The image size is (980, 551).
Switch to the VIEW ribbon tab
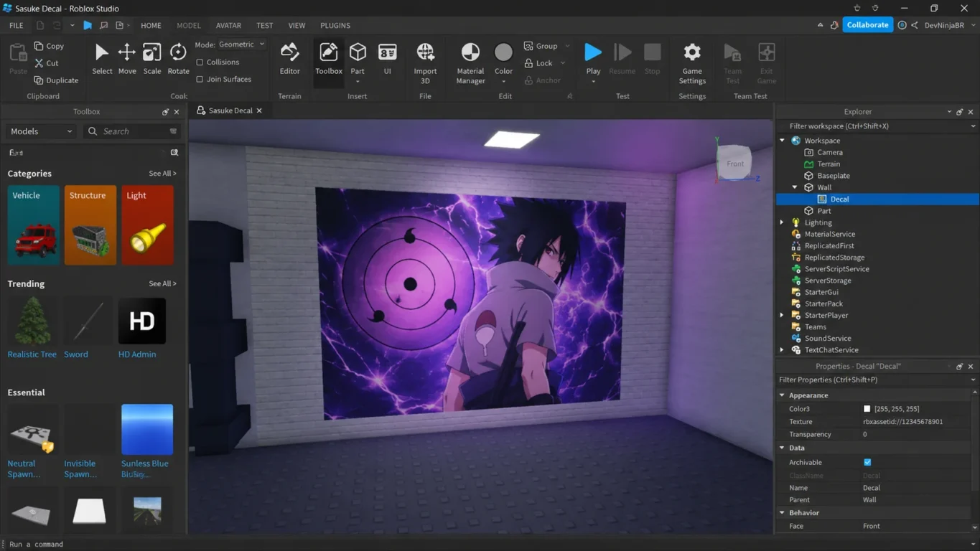pos(297,25)
